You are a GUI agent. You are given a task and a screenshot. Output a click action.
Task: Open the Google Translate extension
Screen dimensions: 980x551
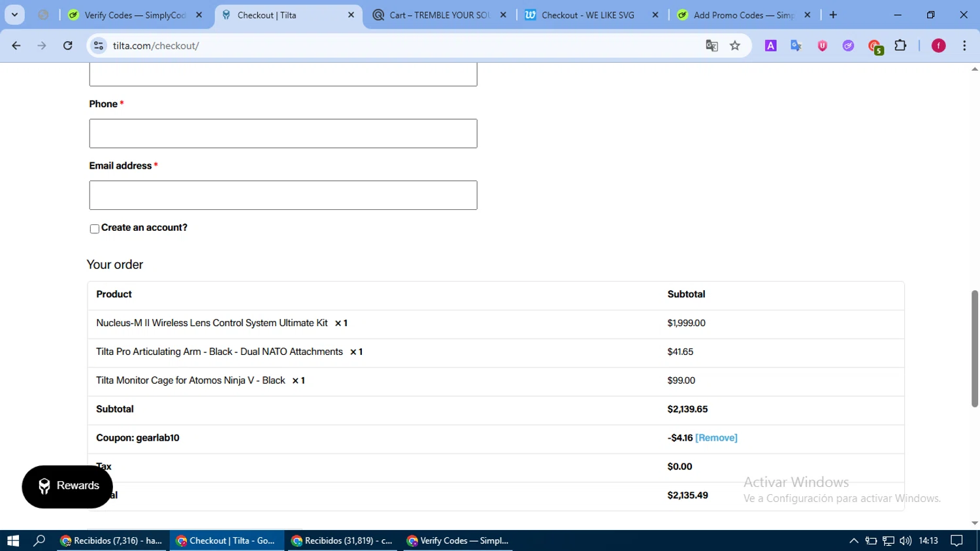796,45
